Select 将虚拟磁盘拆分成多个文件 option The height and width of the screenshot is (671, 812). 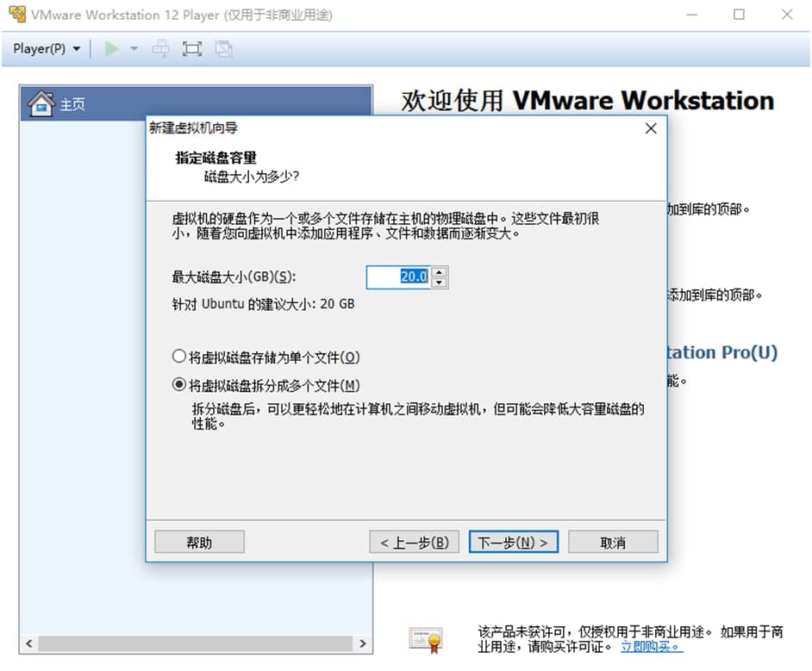[179, 384]
